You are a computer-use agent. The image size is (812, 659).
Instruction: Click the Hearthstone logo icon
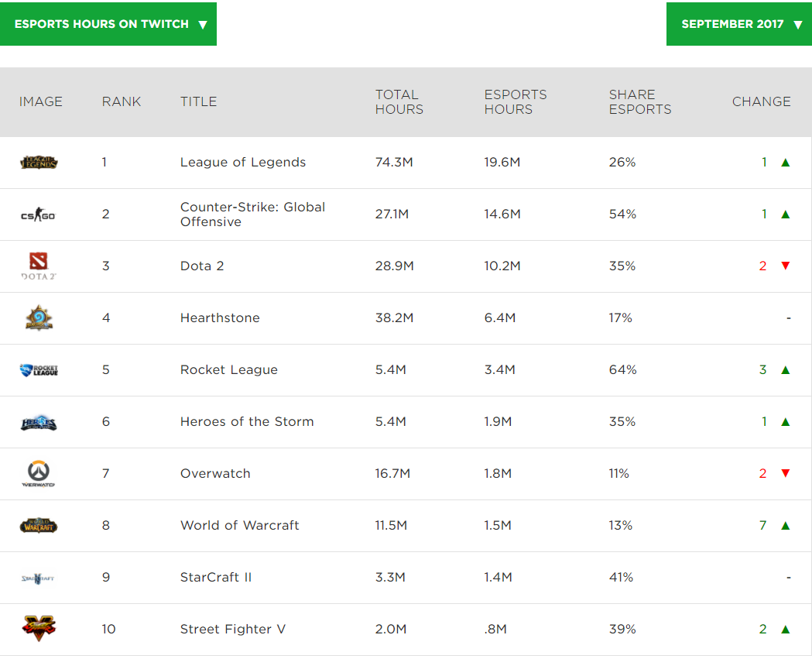click(39, 318)
